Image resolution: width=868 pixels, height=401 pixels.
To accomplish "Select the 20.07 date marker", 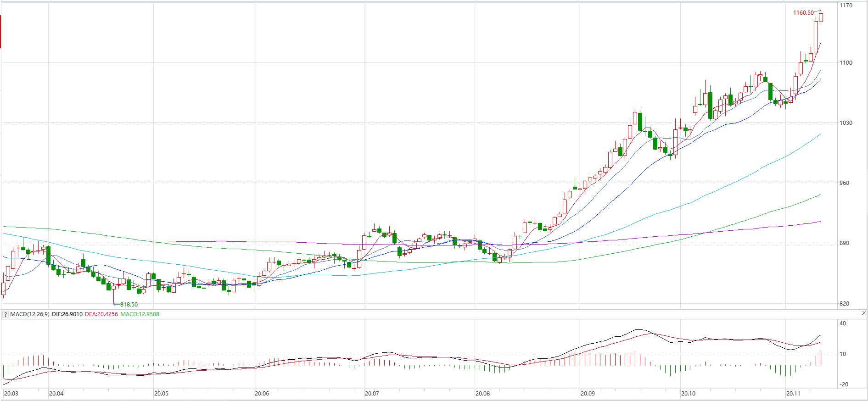I will point(372,394).
